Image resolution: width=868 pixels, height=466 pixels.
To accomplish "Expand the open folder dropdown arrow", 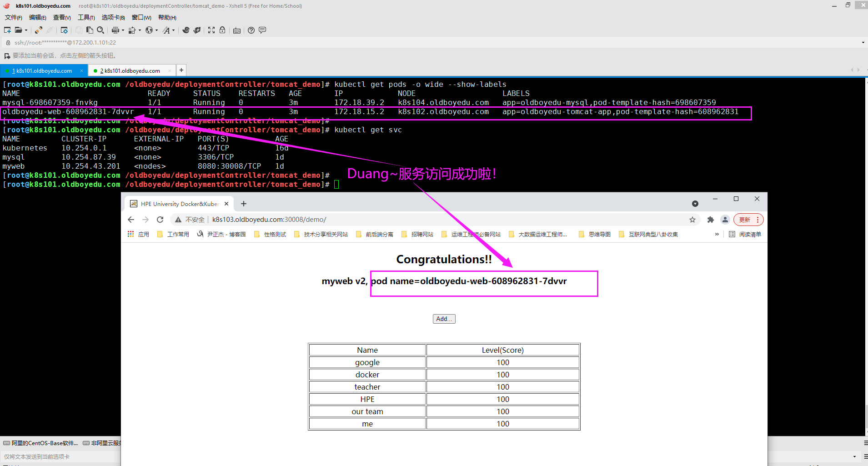I will click(26, 30).
